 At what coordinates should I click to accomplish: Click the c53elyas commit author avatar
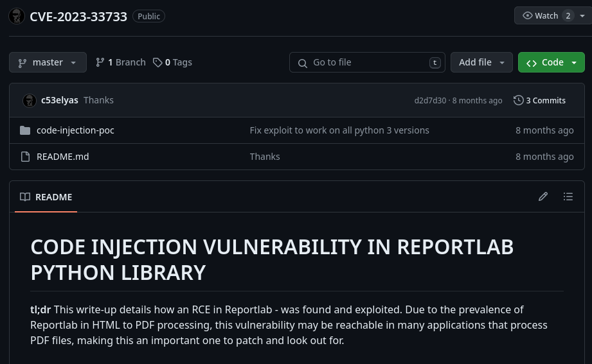click(x=30, y=100)
